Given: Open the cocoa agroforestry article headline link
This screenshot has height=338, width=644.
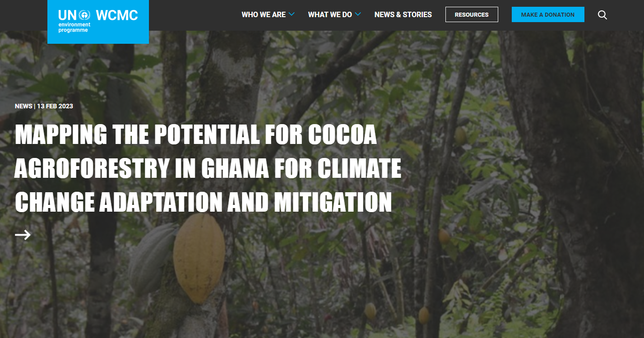Looking at the screenshot, I should pyautogui.click(x=208, y=168).
